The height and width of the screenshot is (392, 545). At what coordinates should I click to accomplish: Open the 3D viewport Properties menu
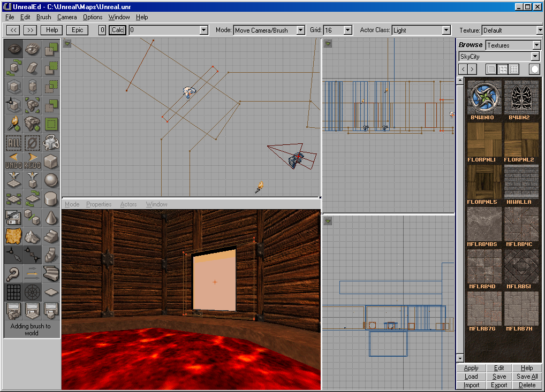(99, 204)
